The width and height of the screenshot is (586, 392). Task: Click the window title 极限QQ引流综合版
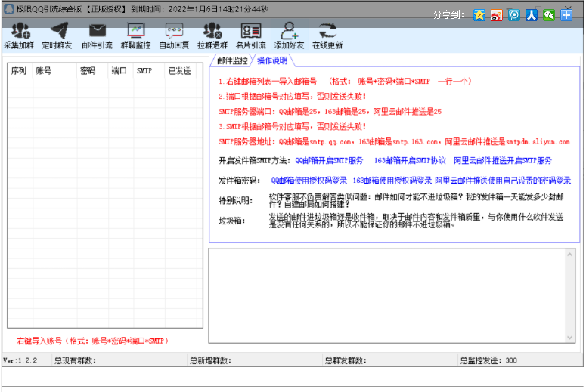pos(49,9)
